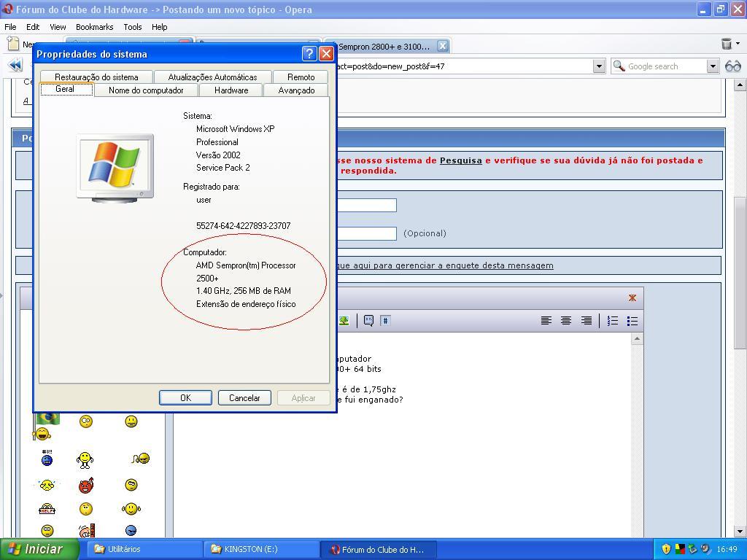Insert the crying yellow smiley
747x560 pixels.
pos(47,485)
